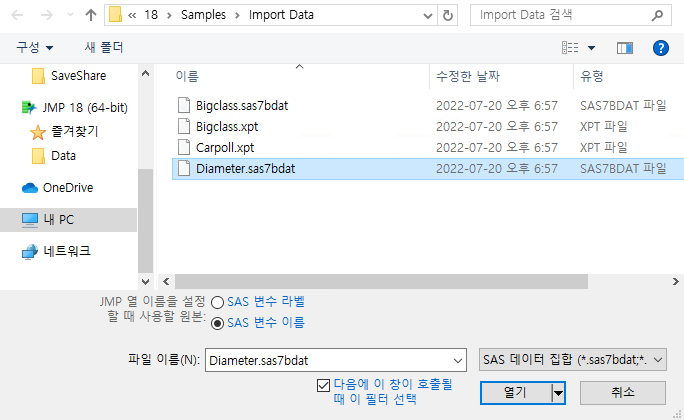Viewport: 684px width, 420px height.
Task: Open the 구성 menu
Action: pos(35,47)
